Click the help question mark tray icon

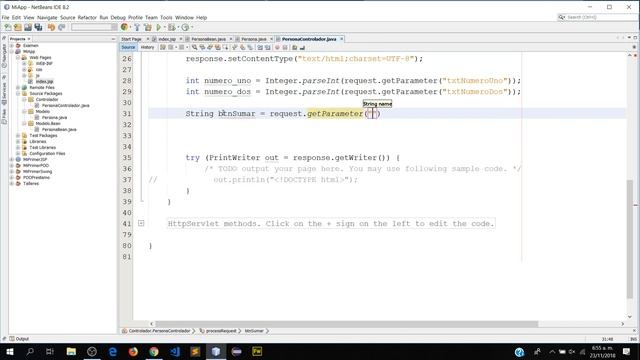519,352
